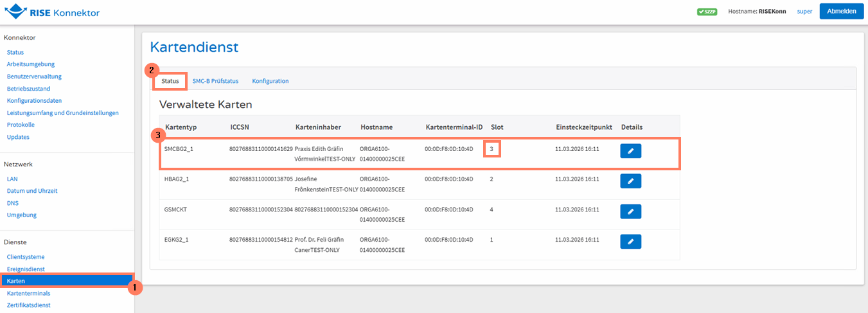Click the Karteninhaber column header
868x313 pixels.
click(x=317, y=127)
